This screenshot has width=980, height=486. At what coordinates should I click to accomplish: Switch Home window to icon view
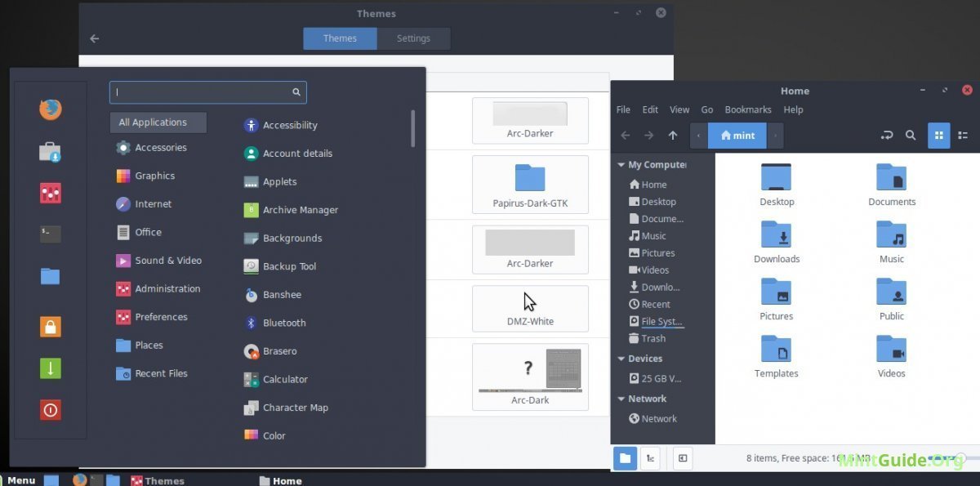939,136
